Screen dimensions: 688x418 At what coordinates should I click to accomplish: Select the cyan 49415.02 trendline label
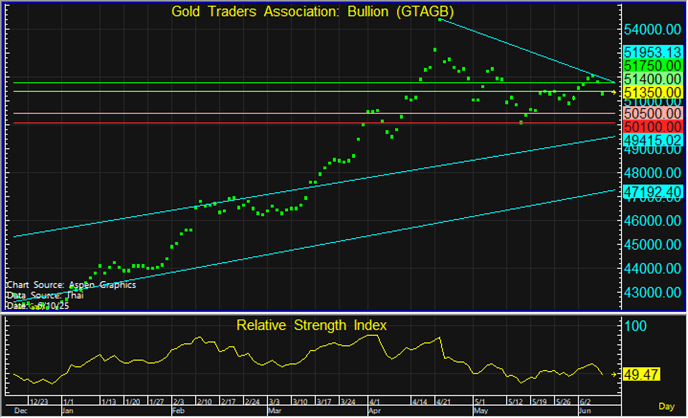pyautogui.click(x=651, y=142)
